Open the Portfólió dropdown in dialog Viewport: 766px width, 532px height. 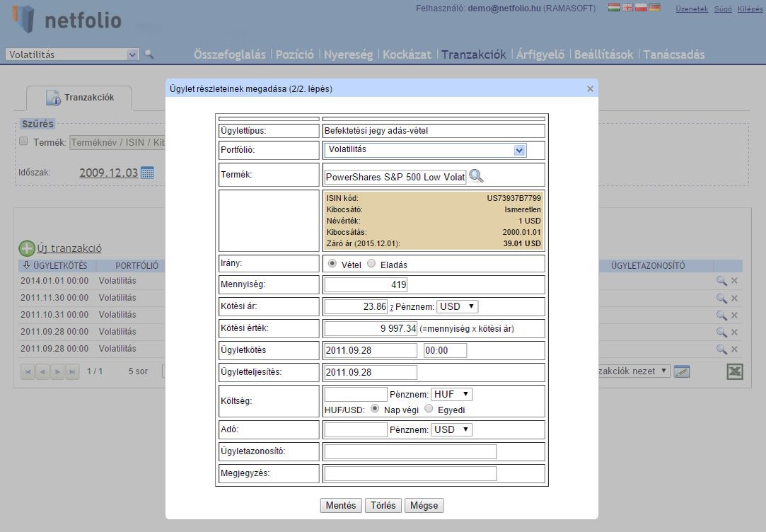coord(425,150)
